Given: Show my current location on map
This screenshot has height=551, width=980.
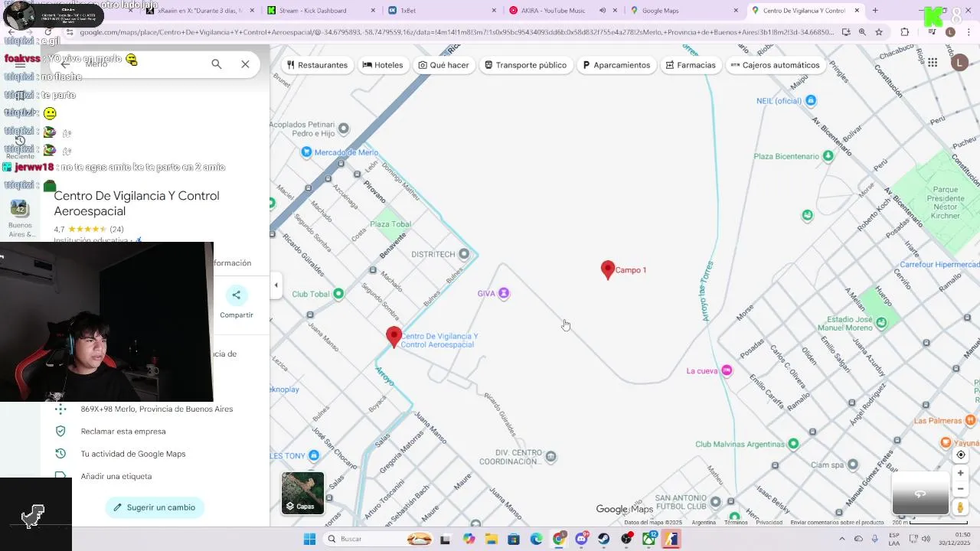Looking at the screenshot, I should click(x=960, y=455).
